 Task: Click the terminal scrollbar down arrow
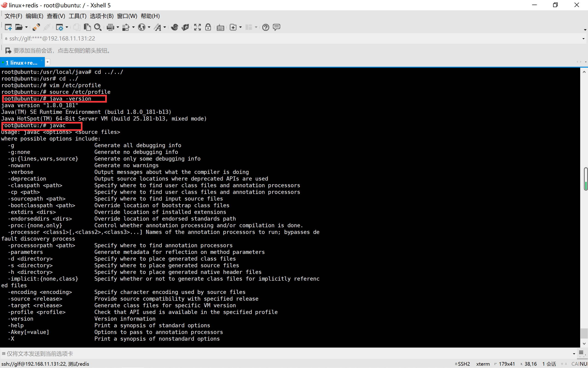point(584,344)
